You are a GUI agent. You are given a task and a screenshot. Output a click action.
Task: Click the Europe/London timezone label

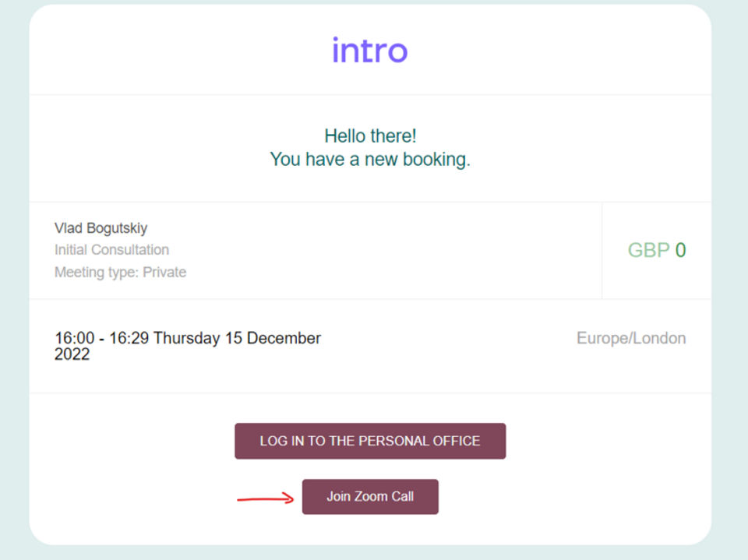click(x=631, y=339)
